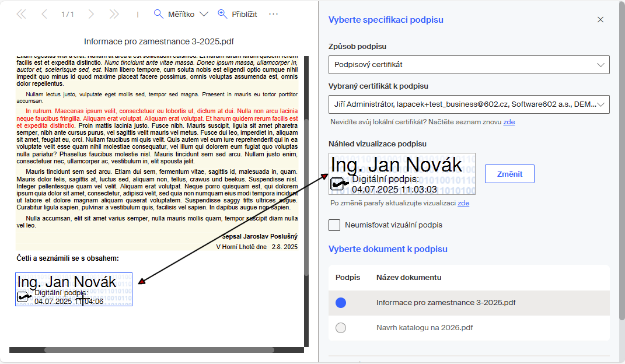625x364 pixels.
Task: Select Navrh katalogu na 2026.pdf radio
Action: [341, 328]
